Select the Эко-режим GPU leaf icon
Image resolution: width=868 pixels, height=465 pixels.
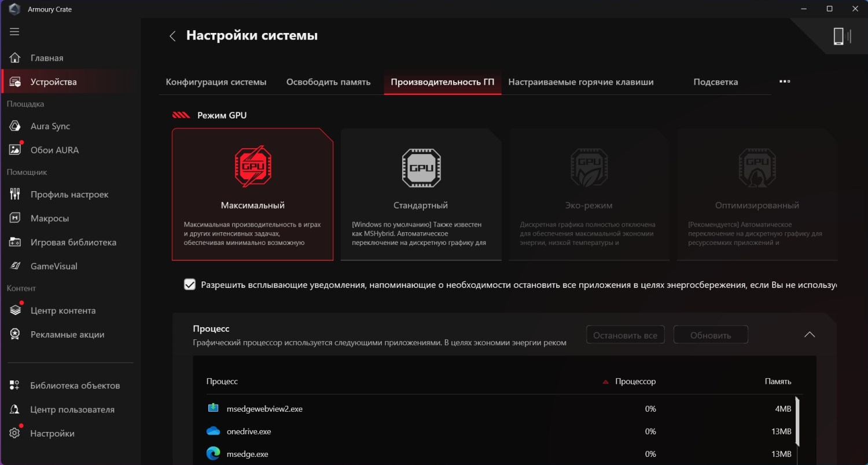click(x=590, y=168)
